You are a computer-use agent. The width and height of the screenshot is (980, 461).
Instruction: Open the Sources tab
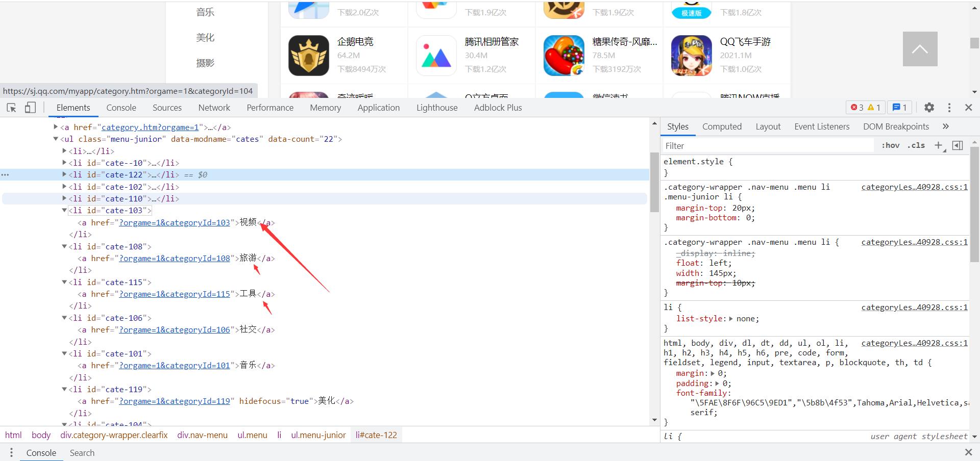tap(167, 108)
